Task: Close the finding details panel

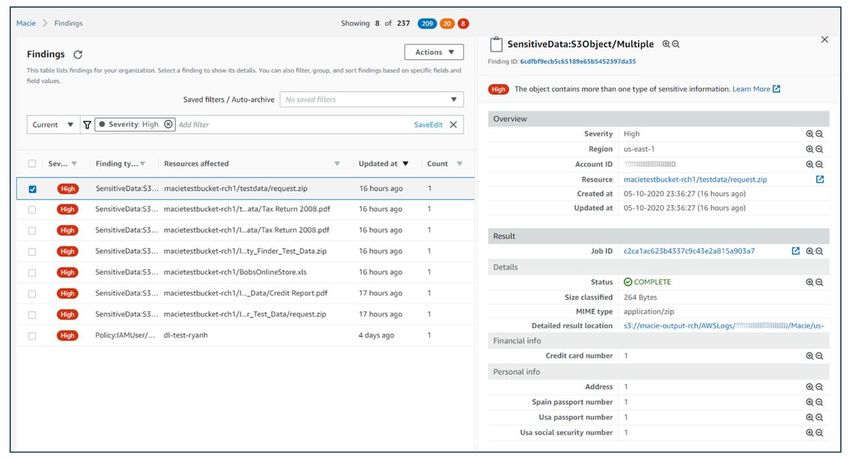Action: pos(824,39)
